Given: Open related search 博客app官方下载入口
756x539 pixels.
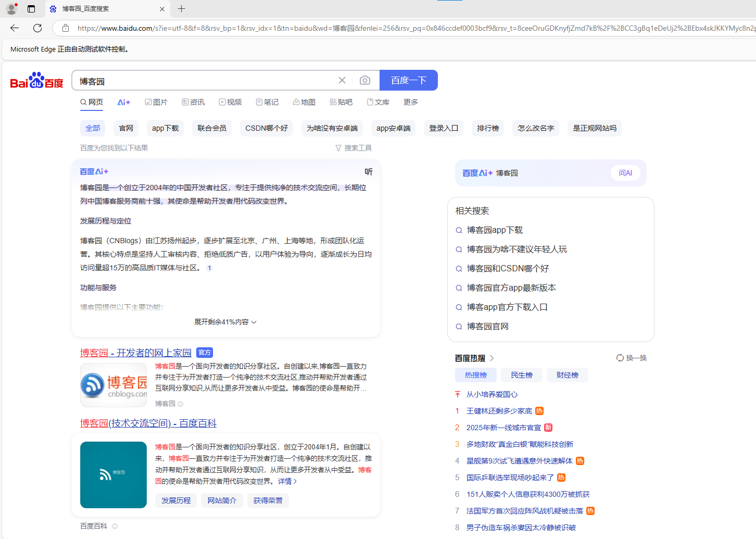Looking at the screenshot, I should (507, 307).
